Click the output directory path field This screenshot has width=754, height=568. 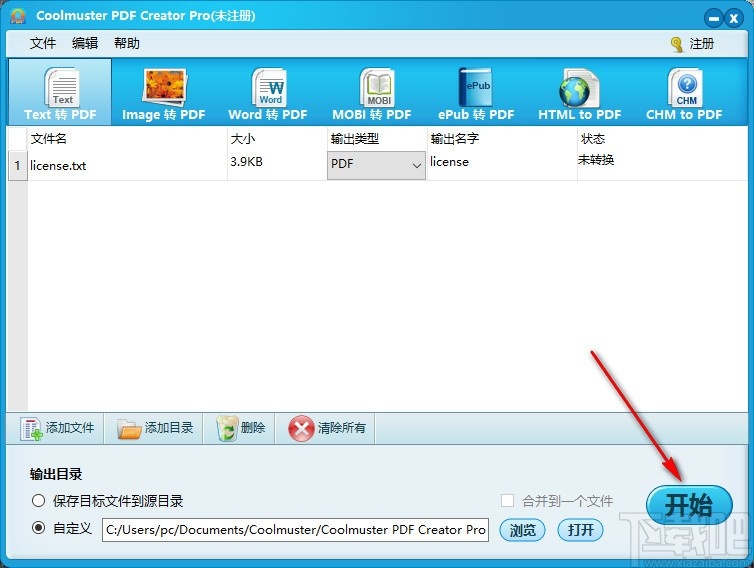295,530
